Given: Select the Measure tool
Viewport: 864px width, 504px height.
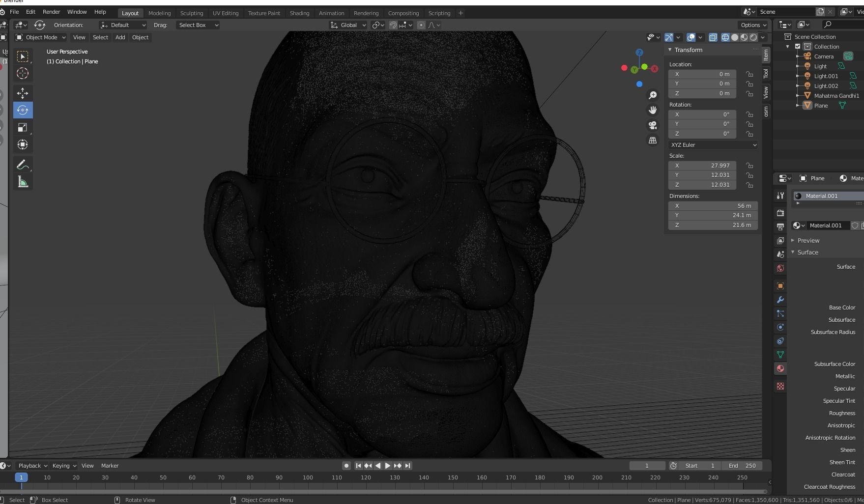Looking at the screenshot, I should pos(23,182).
